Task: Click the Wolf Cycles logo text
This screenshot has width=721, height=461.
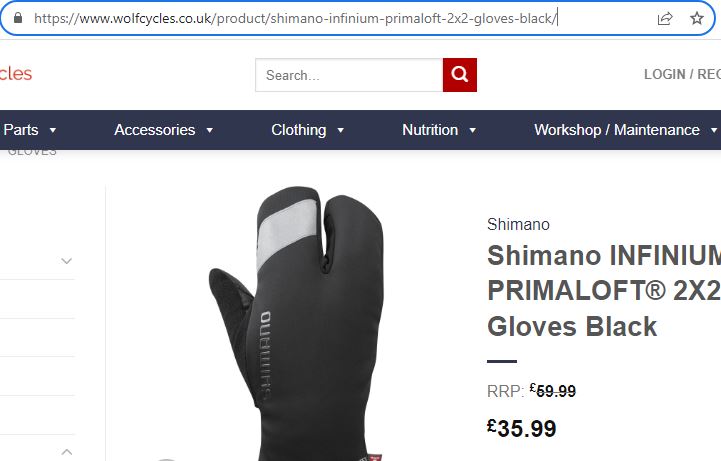Action: click(x=16, y=74)
